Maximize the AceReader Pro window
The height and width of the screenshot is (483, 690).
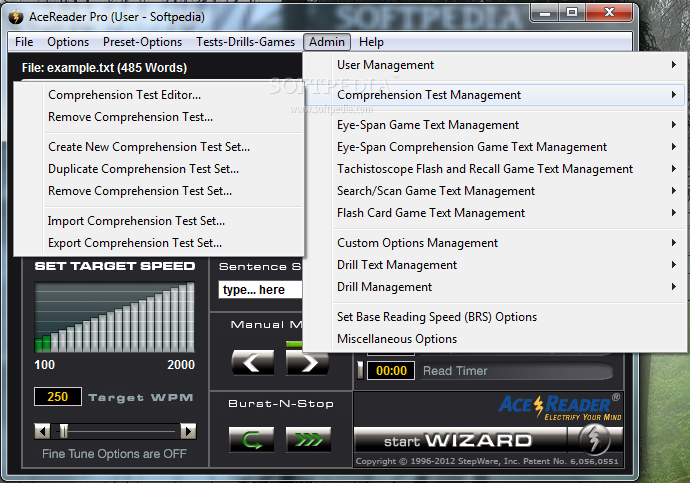[572, 13]
